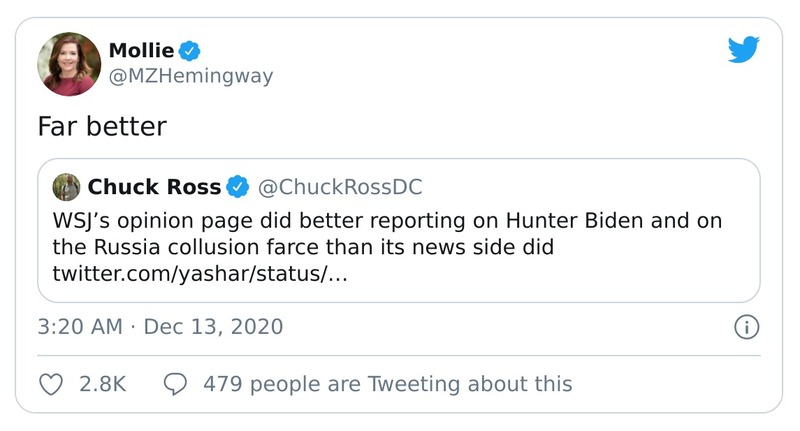Go to the @ChuckRossDC handle

340,186
